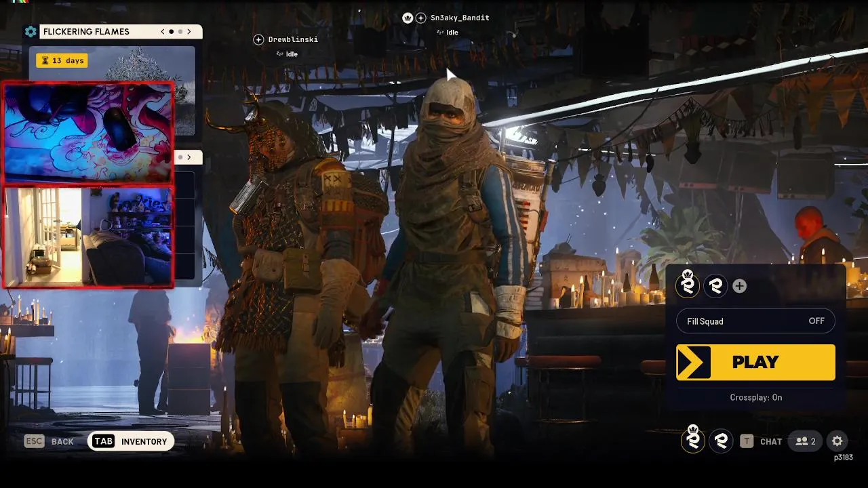Select the Sn3aky_Bandit player name tag
This screenshot has width=868, height=488.
(460, 18)
